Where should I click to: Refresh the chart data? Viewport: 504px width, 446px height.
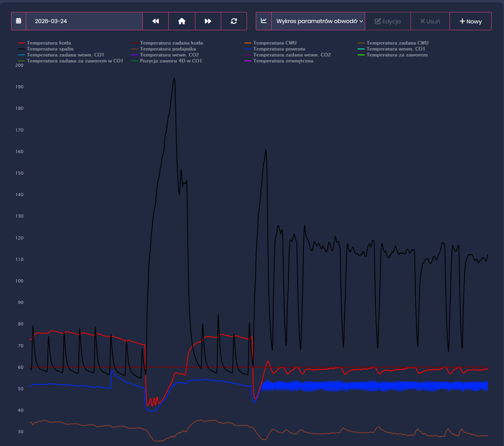[x=234, y=21]
